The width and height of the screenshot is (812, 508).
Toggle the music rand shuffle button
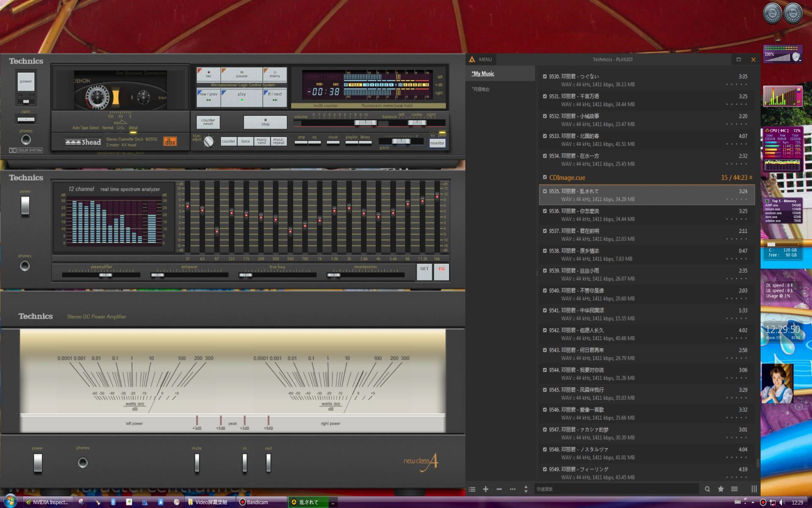click(x=262, y=141)
